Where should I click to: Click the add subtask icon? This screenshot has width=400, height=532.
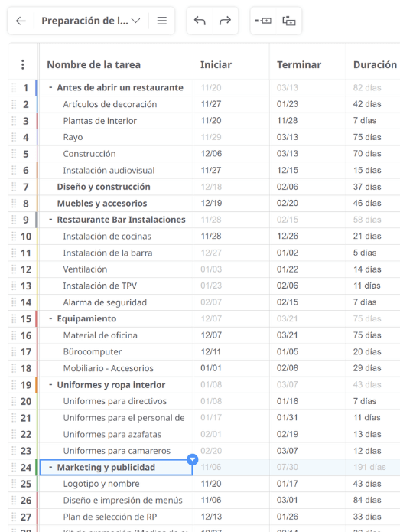(x=289, y=21)
